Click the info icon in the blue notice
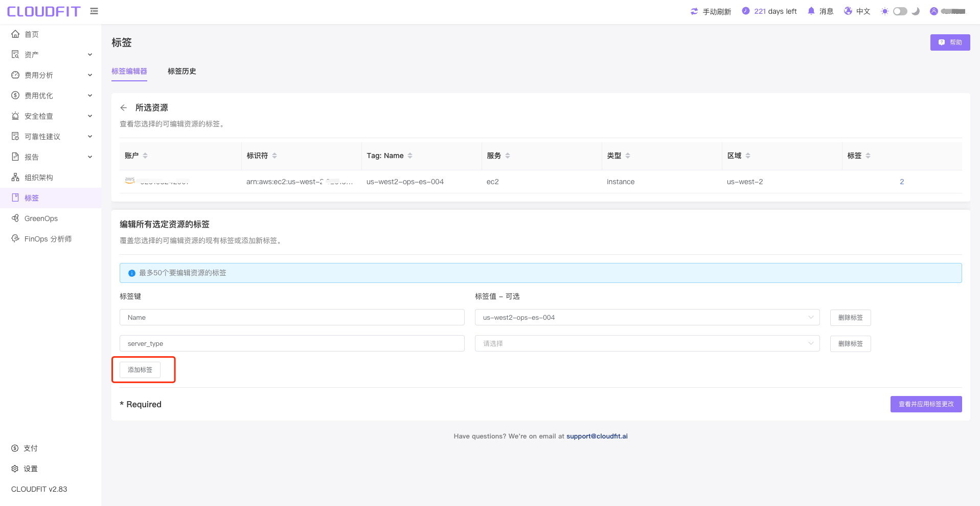The width and height of the screenshot is (980, 506). click(132, 273)
